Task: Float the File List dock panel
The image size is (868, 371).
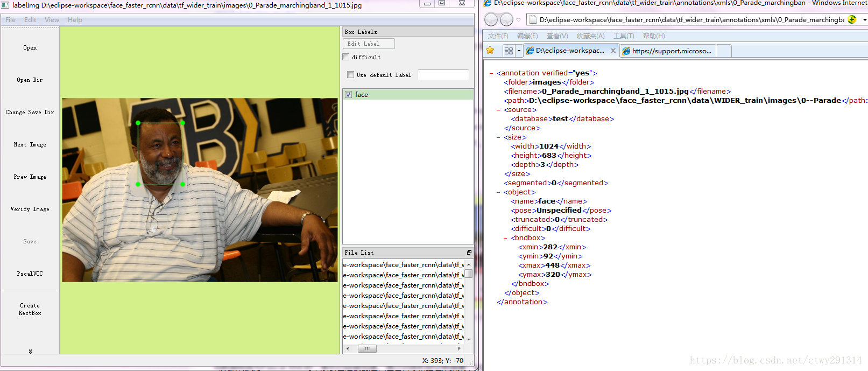Action: [469, 253]
